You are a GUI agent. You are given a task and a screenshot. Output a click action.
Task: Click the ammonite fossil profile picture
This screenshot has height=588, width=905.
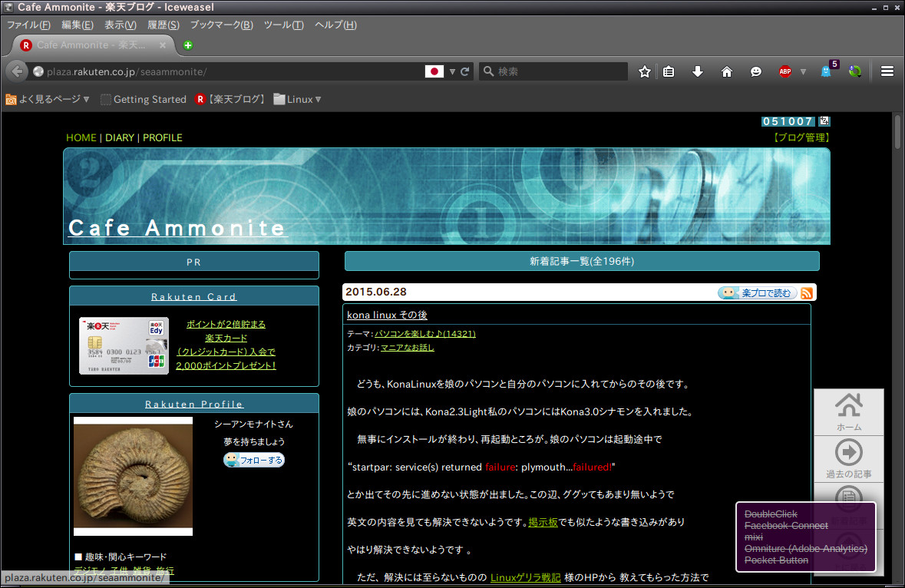coord(133,476)
